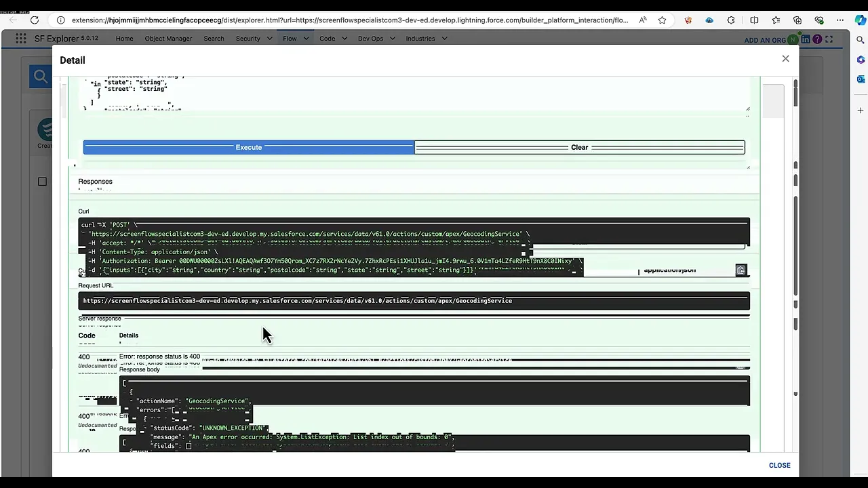868x488 pixels.
Task: Click the Execute button
Action: pyautogui.click(x=248, y=147)
